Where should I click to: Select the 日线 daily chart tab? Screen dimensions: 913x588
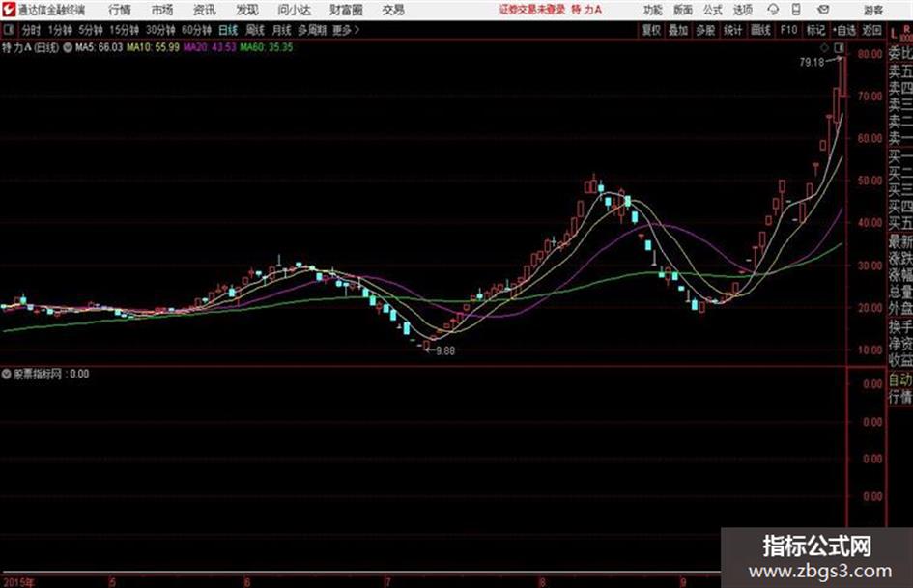228,30
